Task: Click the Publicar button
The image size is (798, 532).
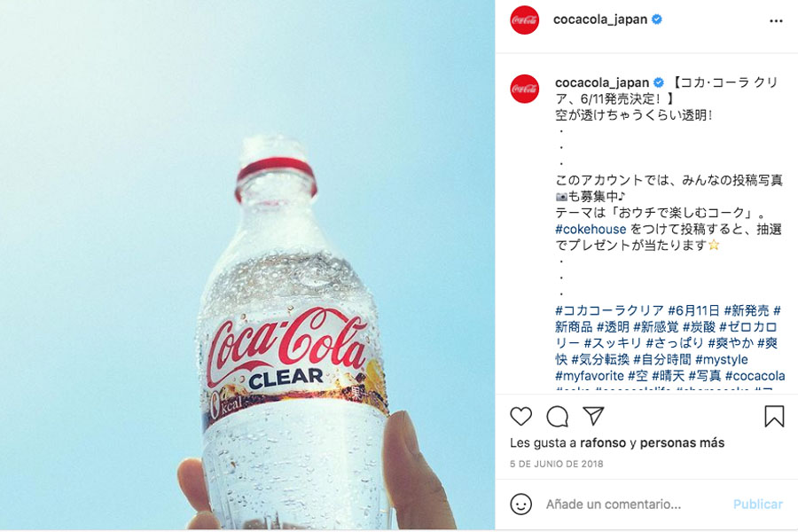Action: pos(757,505)
